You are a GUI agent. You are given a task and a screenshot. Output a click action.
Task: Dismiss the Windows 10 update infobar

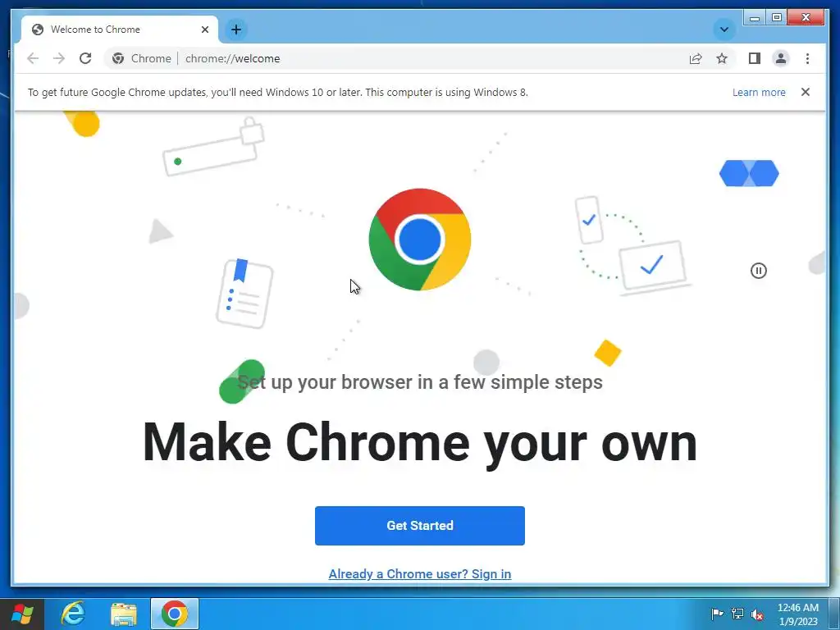point(806,92)
